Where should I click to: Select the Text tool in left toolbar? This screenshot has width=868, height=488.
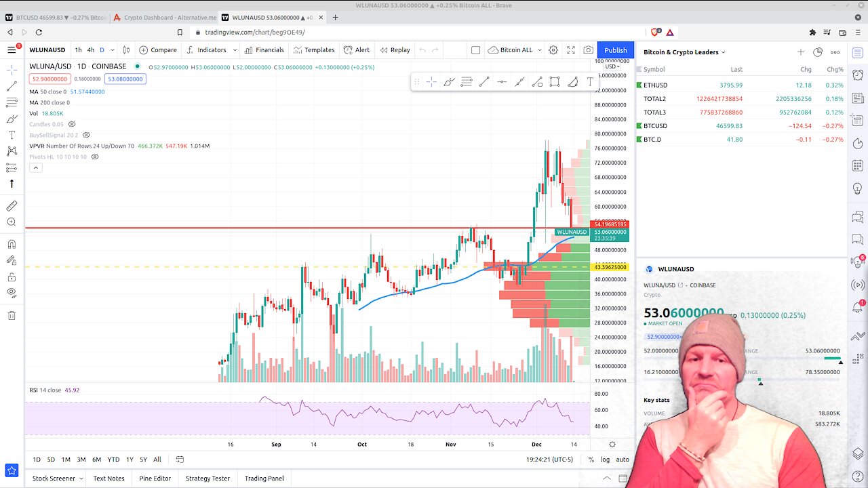[12, 135]
